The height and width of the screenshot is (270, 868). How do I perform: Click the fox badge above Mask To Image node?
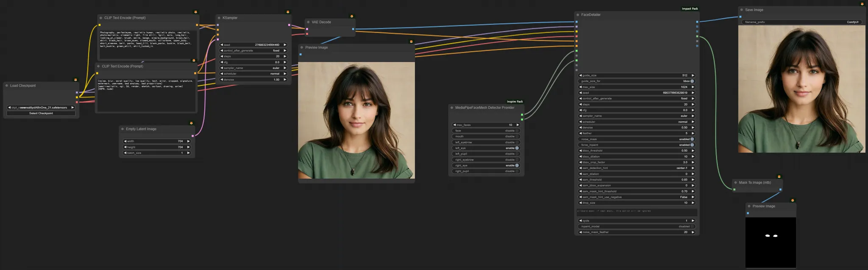click(779, 177)
